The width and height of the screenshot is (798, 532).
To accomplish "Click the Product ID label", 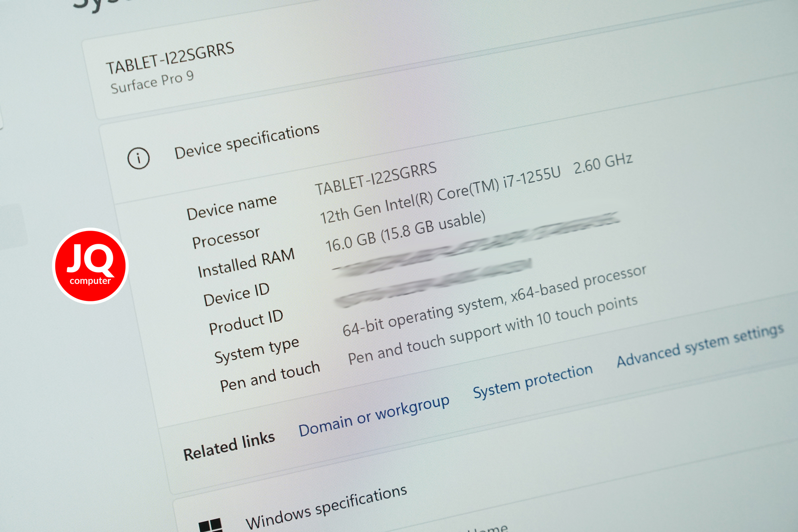I will 246,322.
